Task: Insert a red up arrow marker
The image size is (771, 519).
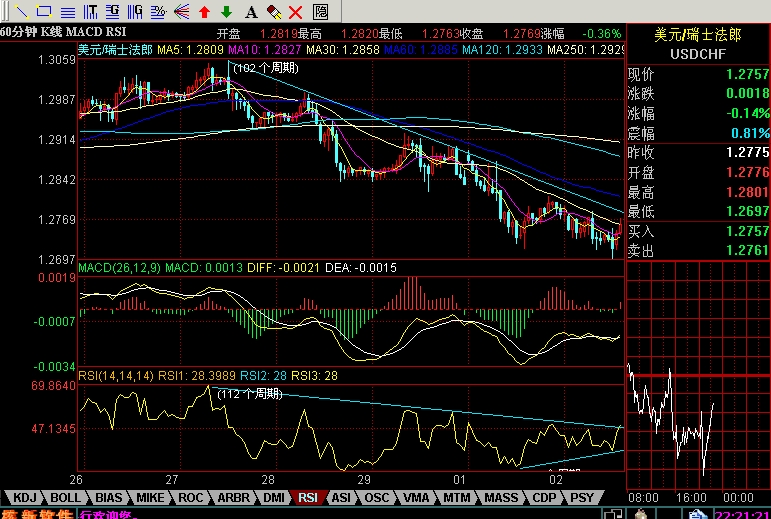Action: click(x=204, y=12)
